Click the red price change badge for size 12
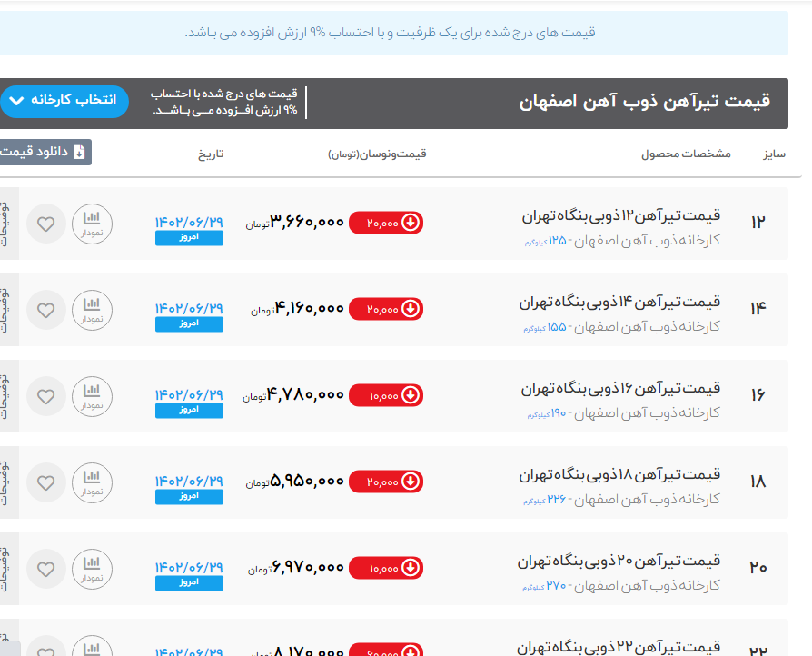The width and height of the screenshot is (812, 656). (385, 223)
